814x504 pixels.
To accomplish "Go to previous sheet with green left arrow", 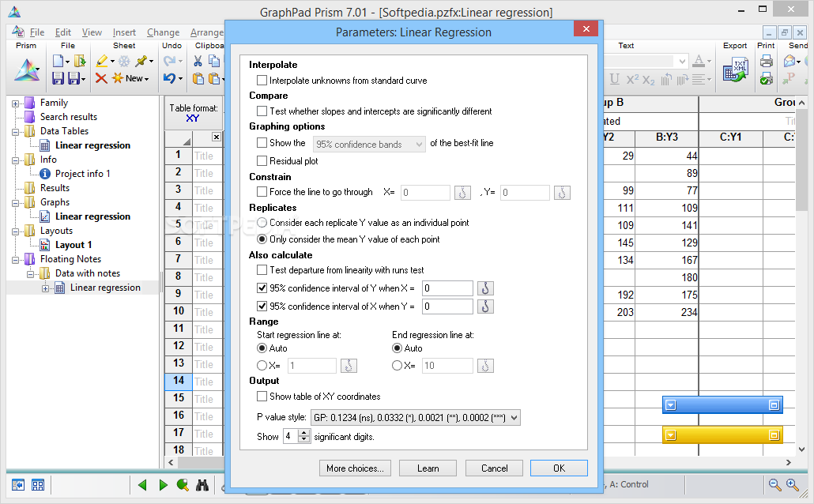I will (142, 485).
